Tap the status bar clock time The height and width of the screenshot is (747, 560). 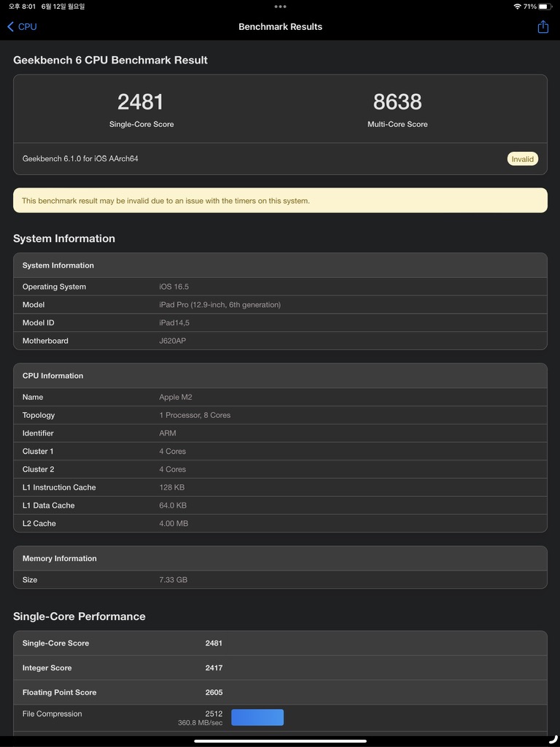pos(21,7)
